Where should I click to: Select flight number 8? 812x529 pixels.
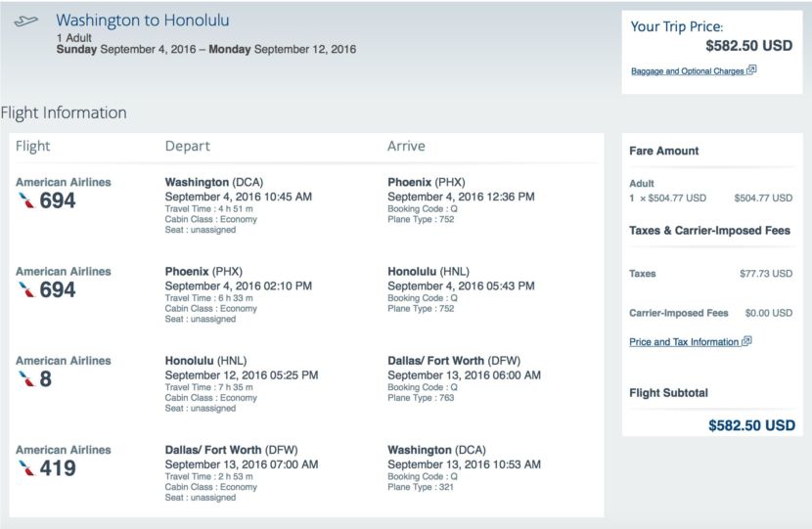[46, 378]
